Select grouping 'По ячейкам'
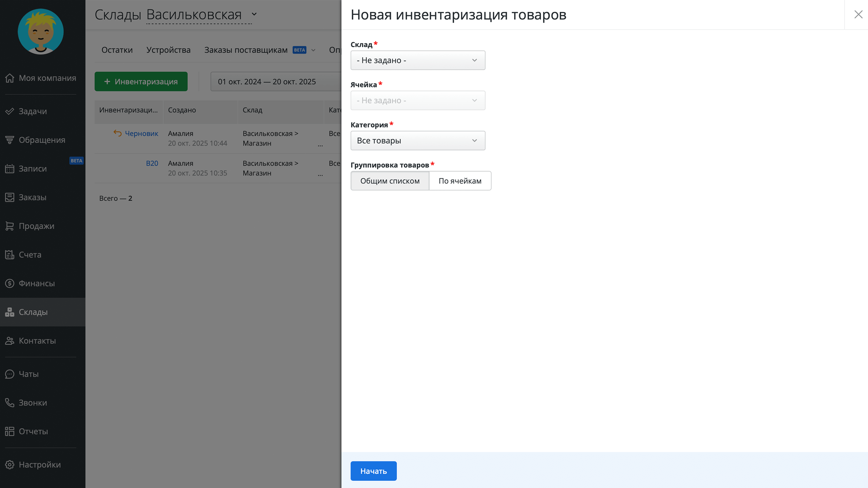 point(460,181)
